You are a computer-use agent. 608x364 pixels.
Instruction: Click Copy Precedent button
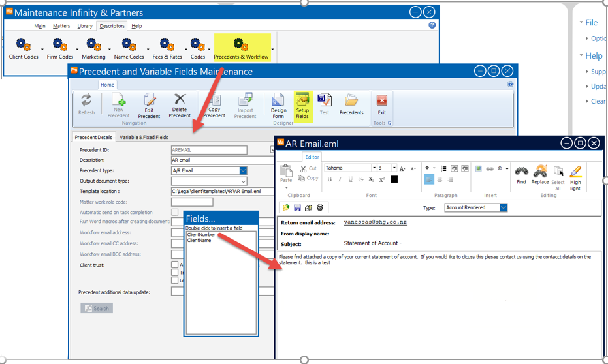click(x=214, y=106)
